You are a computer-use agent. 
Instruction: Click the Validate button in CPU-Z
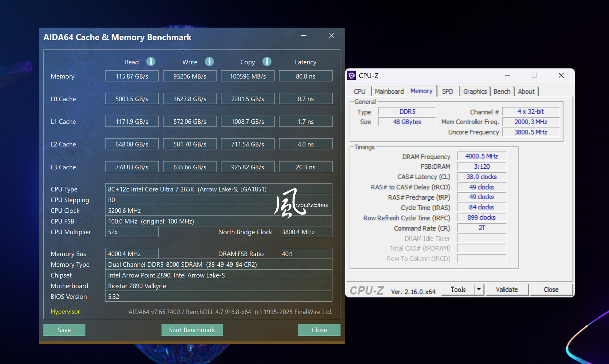[507, 289]
